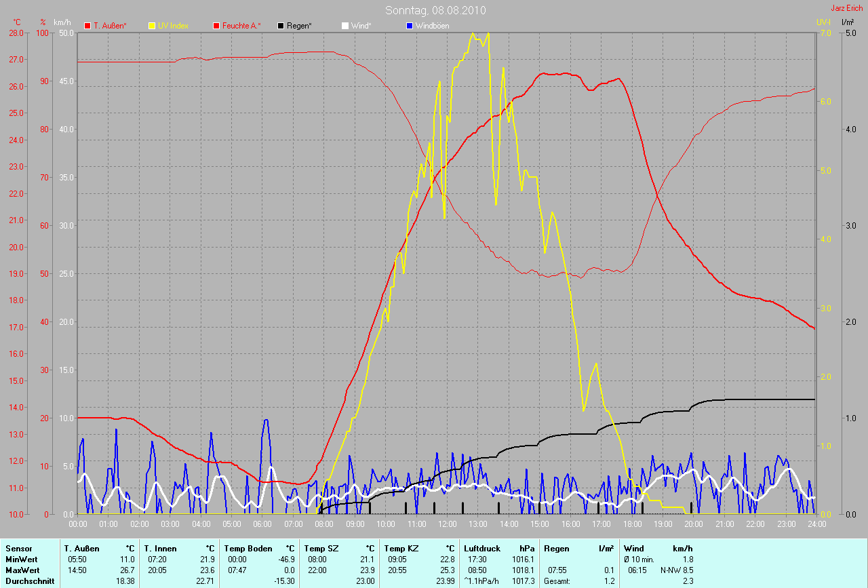Click the blue Windböen legend square
The width and height of the screenshot is (868, 588).
click(409, 26)
